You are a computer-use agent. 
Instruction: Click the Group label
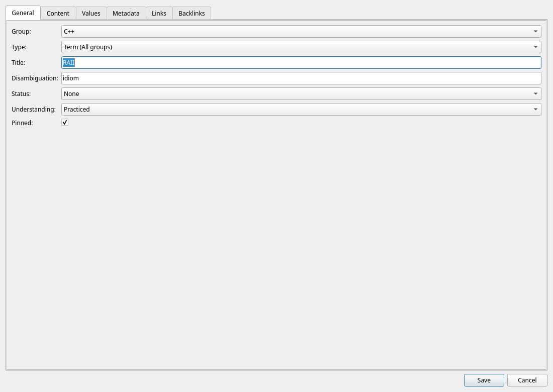(x=21, y=31)
